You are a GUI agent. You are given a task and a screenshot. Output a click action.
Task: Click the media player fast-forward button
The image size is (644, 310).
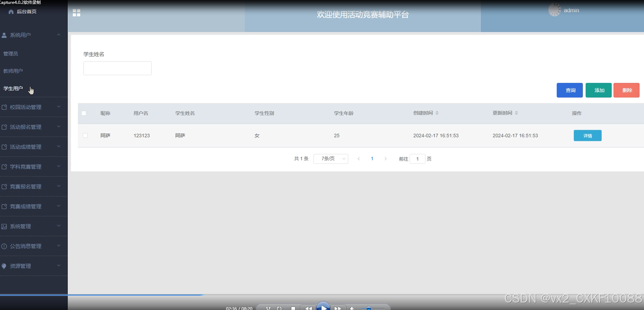coord(338,308)
